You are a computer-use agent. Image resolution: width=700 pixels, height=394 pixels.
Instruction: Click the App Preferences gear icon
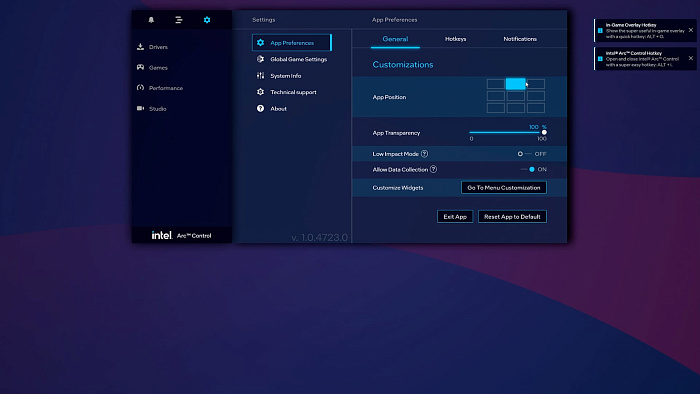pos(260,42)
